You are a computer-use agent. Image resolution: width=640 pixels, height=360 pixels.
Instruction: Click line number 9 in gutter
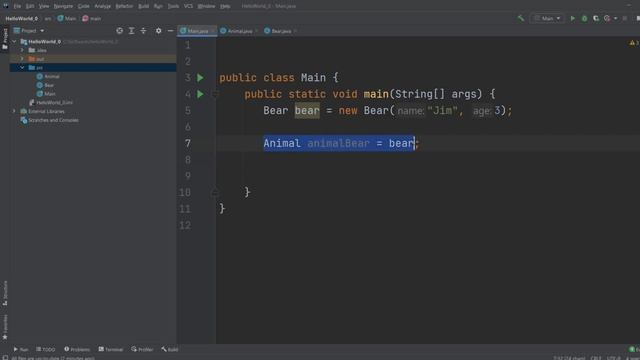tap(187, 176)
